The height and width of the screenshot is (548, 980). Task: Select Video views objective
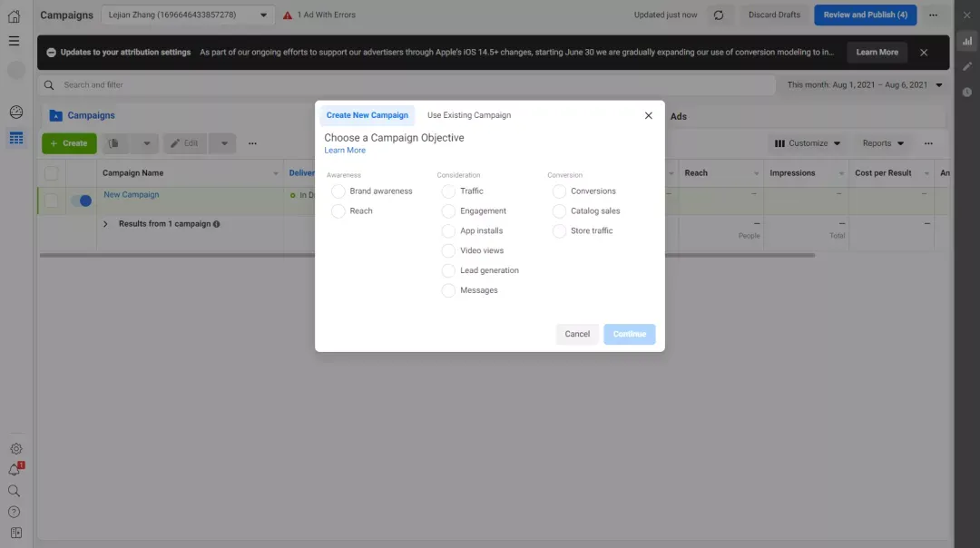click(x=448, y=250)
